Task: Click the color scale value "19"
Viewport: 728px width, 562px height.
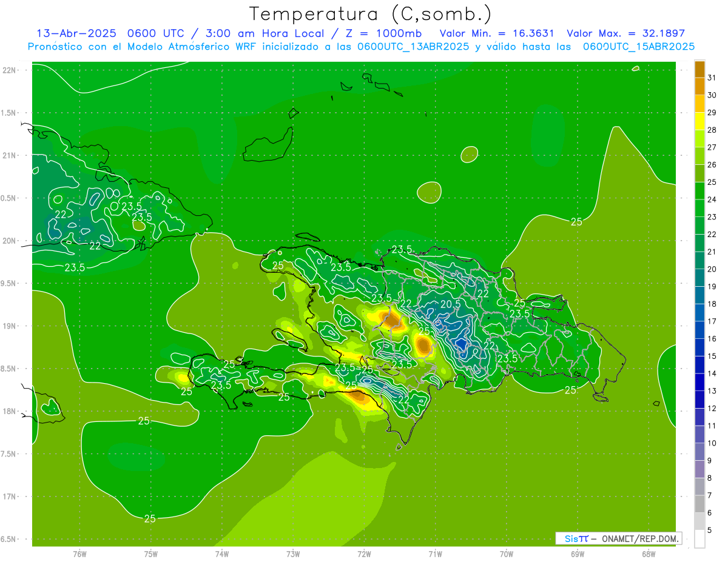Action: [712, 286]
